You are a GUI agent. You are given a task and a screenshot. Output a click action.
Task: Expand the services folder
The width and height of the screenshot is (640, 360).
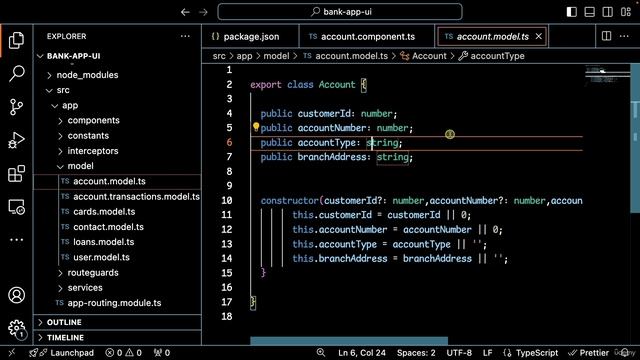(85, 288)
